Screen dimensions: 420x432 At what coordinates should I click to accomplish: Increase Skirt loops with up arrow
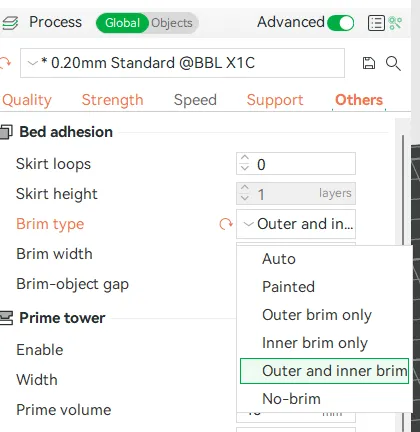pos(245,158)
